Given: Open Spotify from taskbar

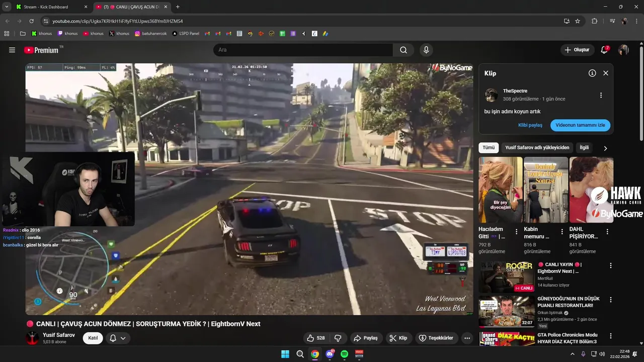Looking at the screenshot, I should tap(344, 354).
